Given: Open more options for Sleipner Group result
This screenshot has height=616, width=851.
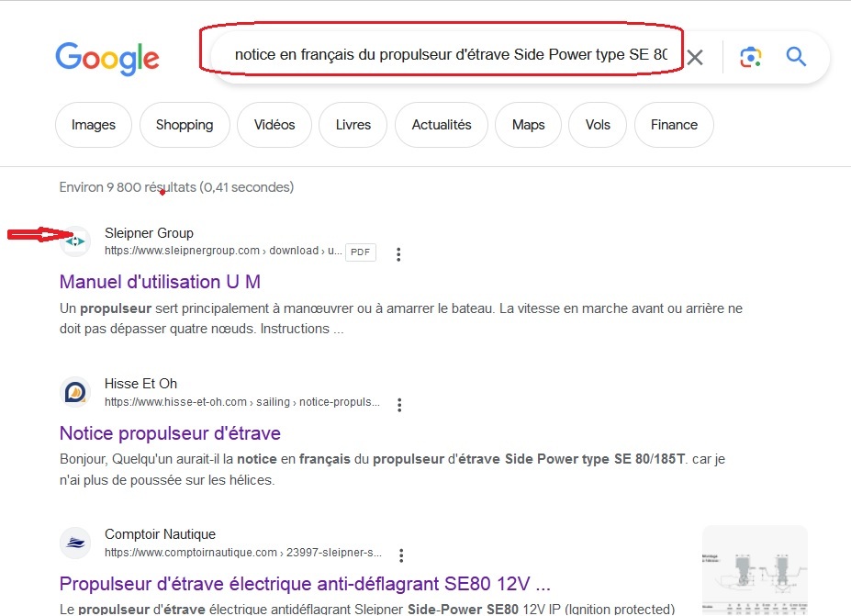Looking at the screenshot, I should point(398,254).
